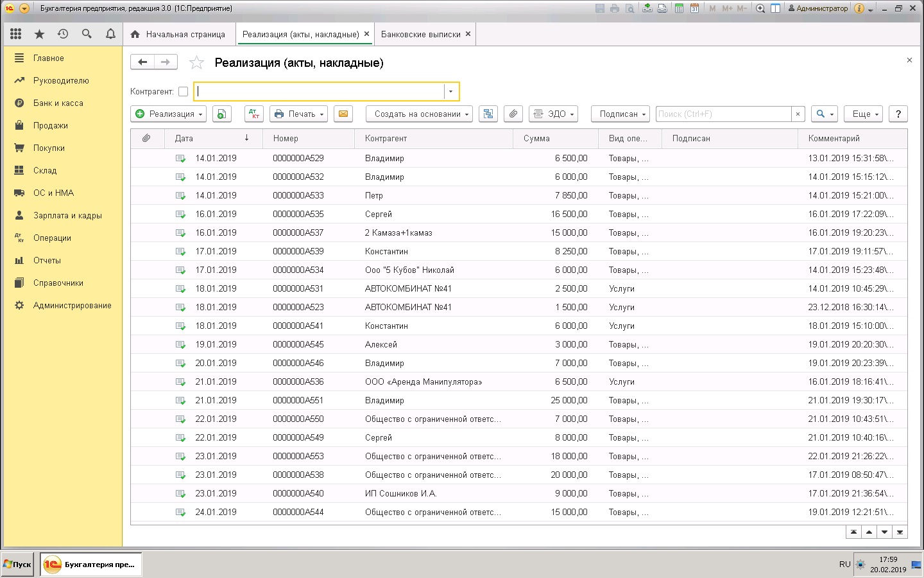Switch to the Банковские выписки tab
This screenshot has width=924, height=578.
pos(420,34)
